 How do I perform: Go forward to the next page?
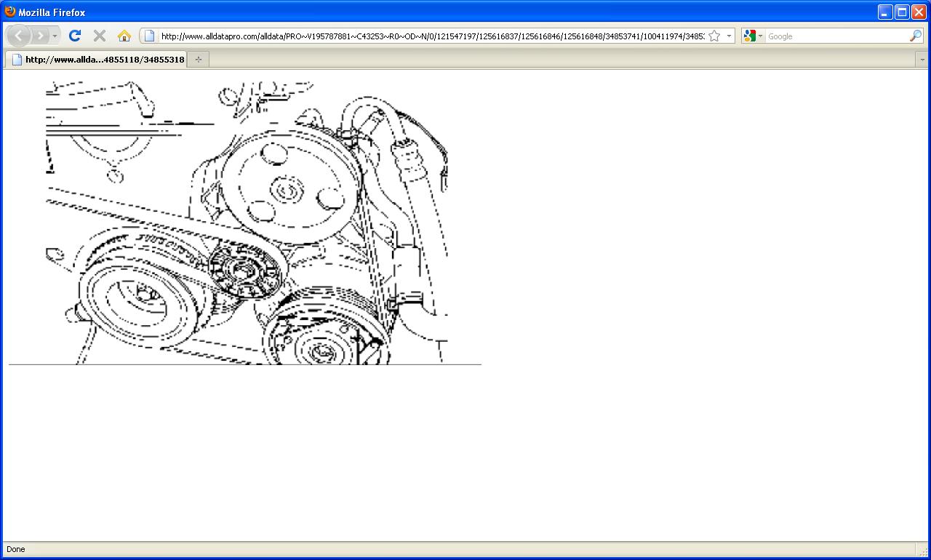[x=40, y=36]
